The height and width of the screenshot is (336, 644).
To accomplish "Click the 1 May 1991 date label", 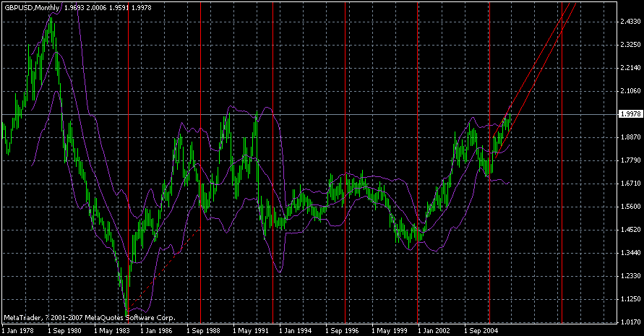I will tap(251, 330).
